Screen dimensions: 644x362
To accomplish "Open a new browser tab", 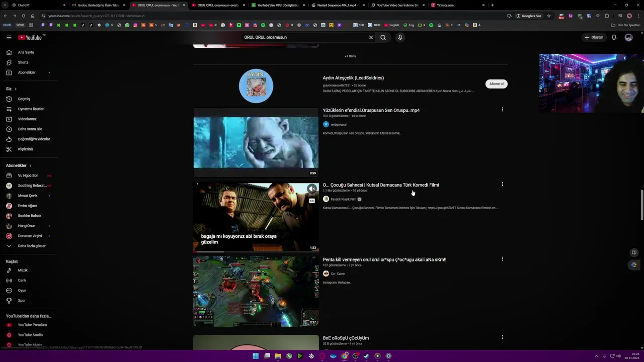I will [492, 5].
